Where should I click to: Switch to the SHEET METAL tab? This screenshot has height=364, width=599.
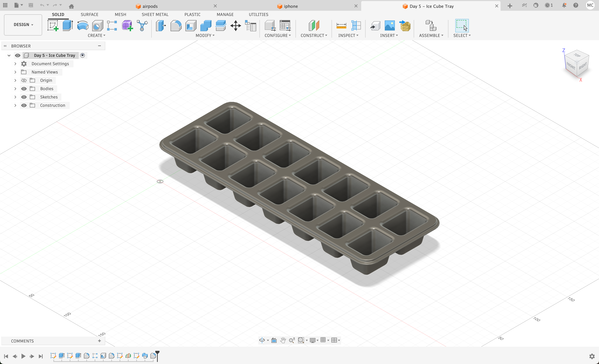click(x=155, y=14)
